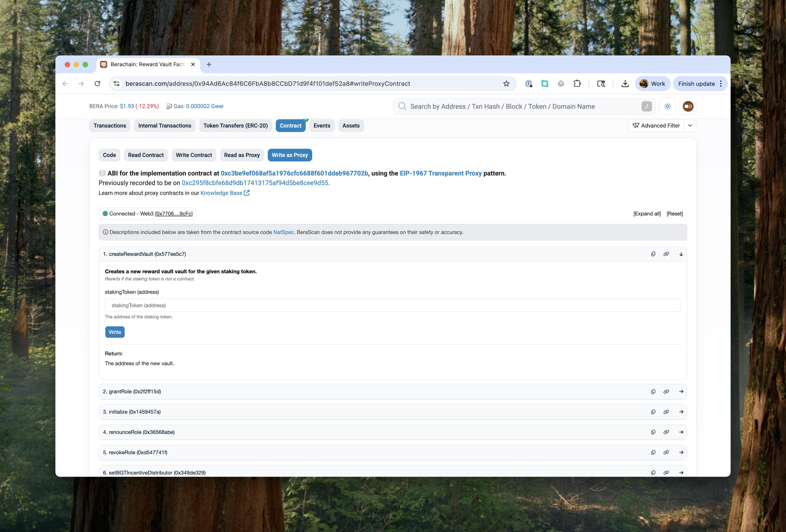This screenshot has height=532, width=786.
Task: Collapse the createRewardVault section arrow
Action: [681, 254]
